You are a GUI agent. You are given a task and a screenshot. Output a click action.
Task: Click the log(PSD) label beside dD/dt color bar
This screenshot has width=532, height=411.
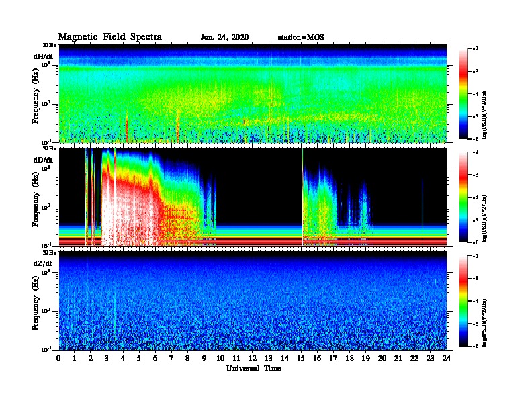484,218
